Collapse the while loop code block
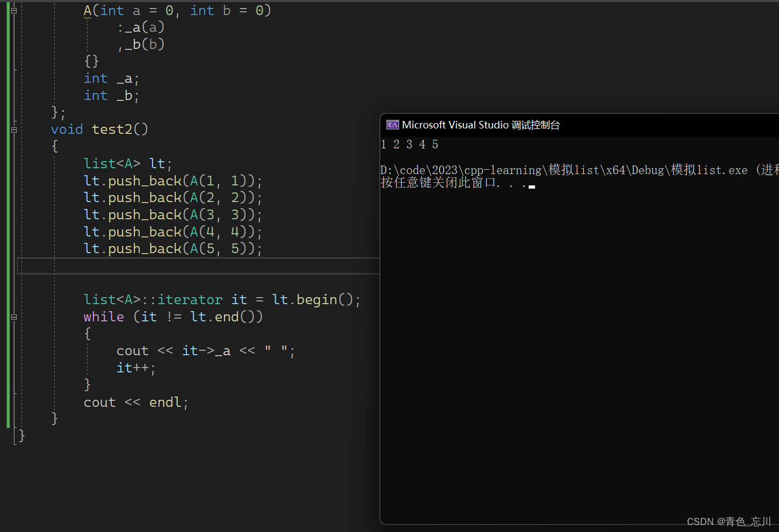 [14, 317]
